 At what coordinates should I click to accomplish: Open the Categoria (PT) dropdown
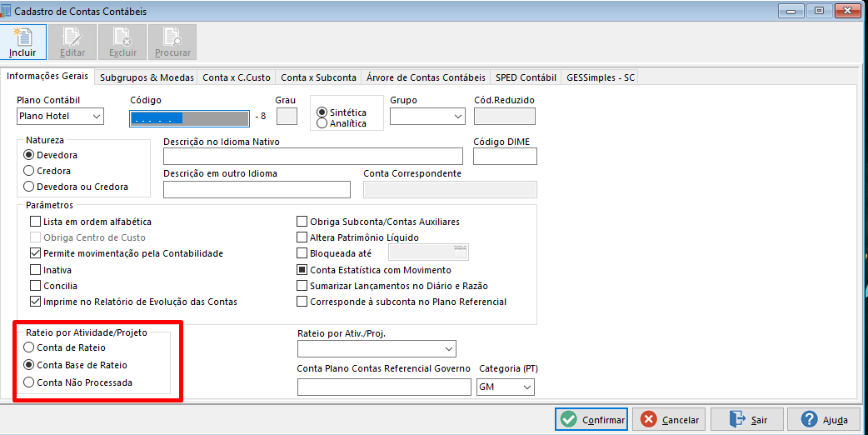coord(506,387)
